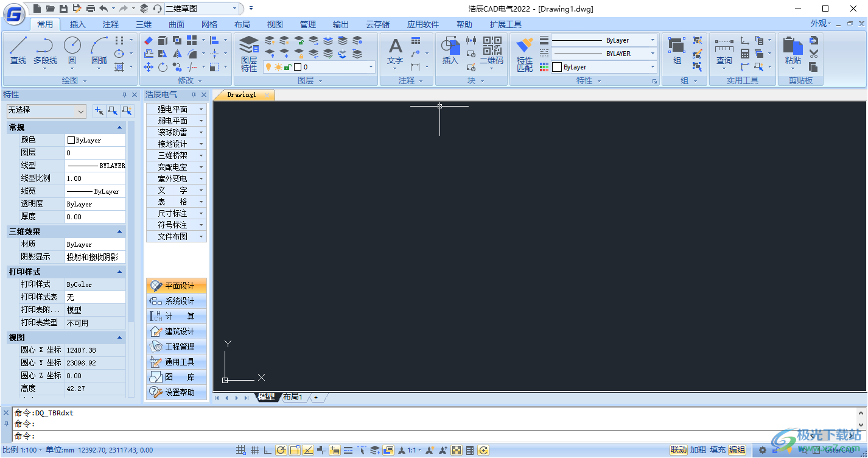Click the 建筑设计 button
This screenshot has width=868, height=458.
click(x=177, y=331)
